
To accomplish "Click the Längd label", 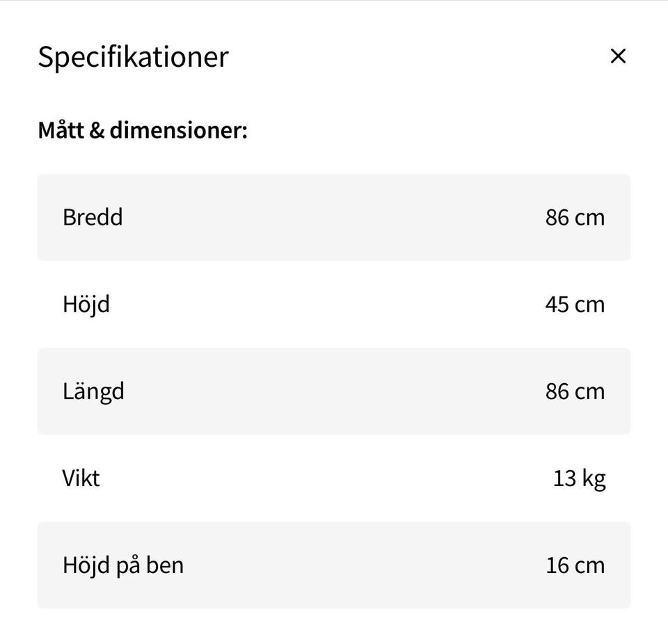I will coord(93,391).
